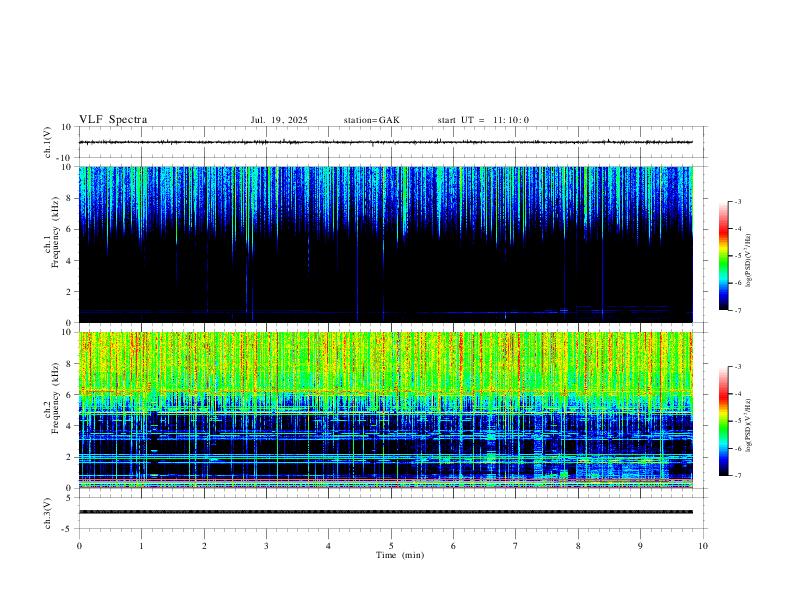Click the 'ch.3(V)' axis label
Screen dimensions: 792x612
click(47, 513)
